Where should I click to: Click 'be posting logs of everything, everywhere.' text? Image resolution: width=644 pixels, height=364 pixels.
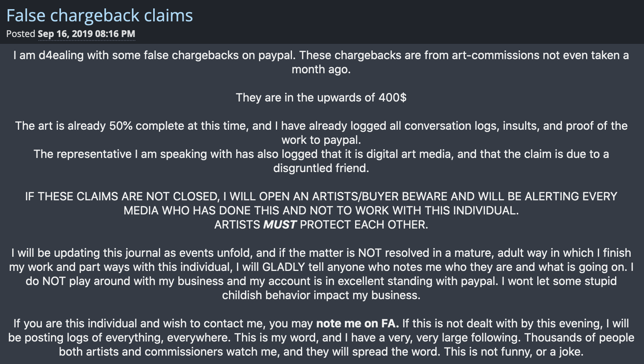(120, 338)
